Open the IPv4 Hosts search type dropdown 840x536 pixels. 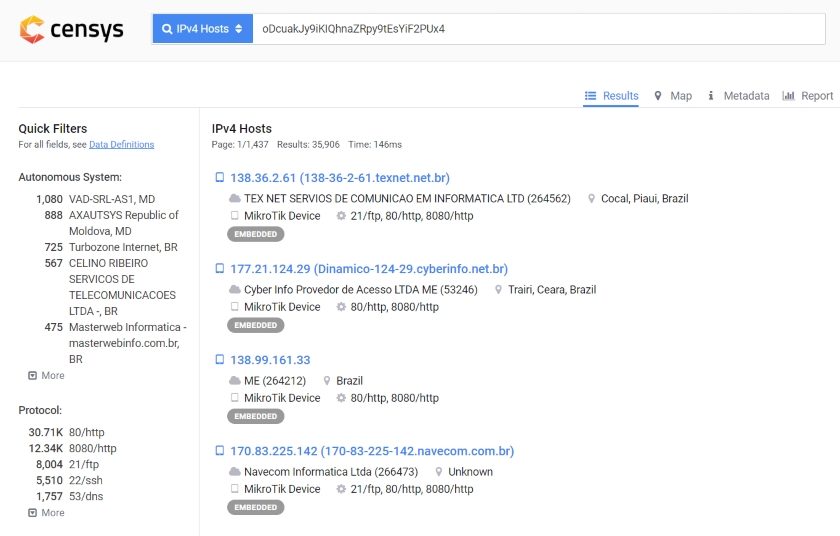tap(202, 29)
